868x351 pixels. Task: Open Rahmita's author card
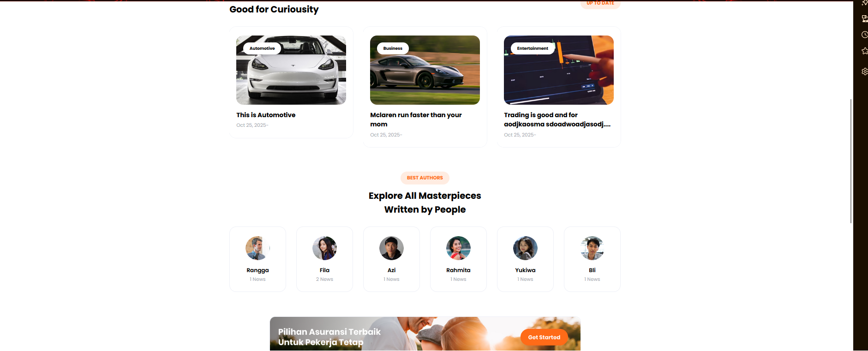[x=458, y=259]
